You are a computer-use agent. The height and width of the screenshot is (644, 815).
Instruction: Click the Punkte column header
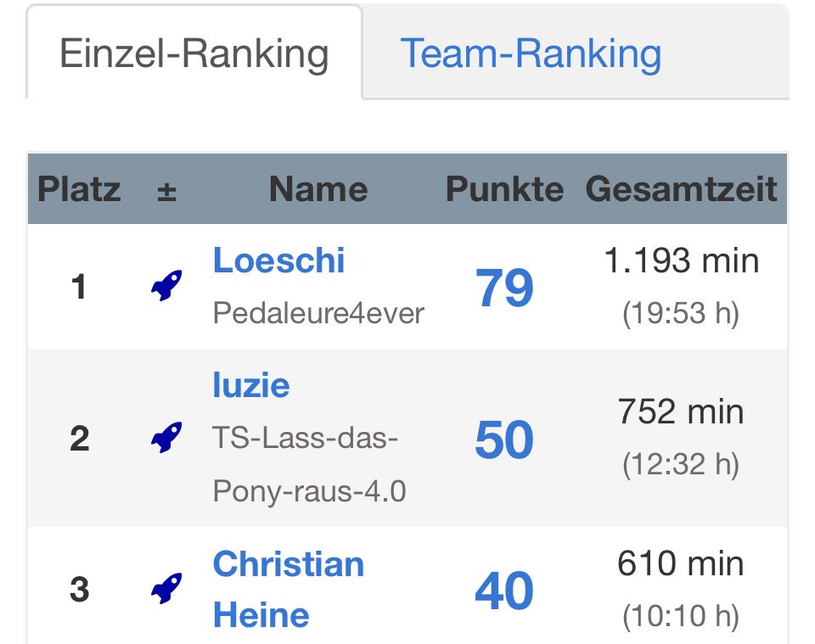(504, 189)
